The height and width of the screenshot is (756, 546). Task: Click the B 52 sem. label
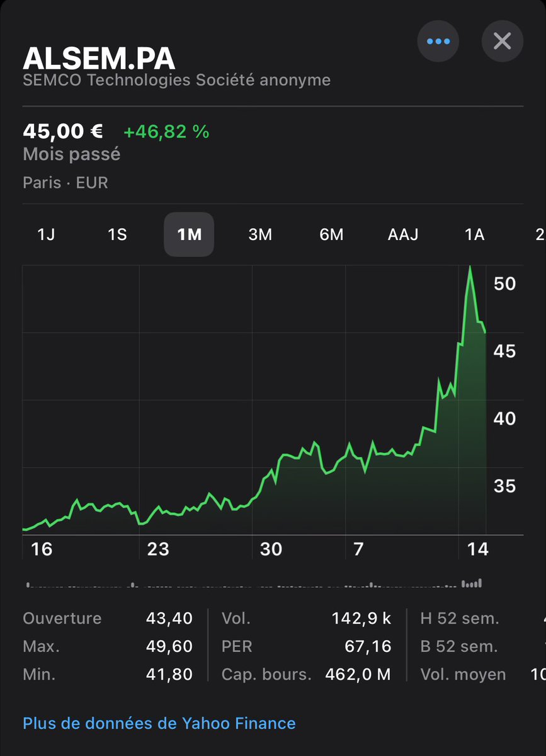point(459,646)
